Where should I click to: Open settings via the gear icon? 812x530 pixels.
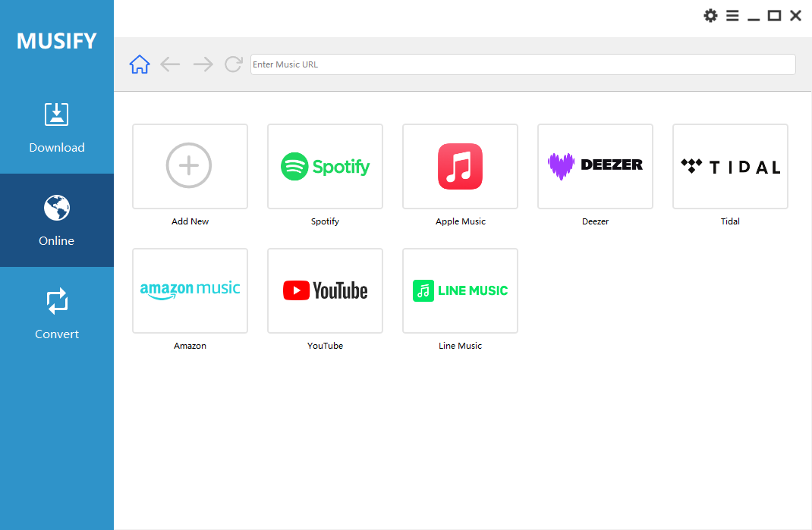click(x=710, y=15)
